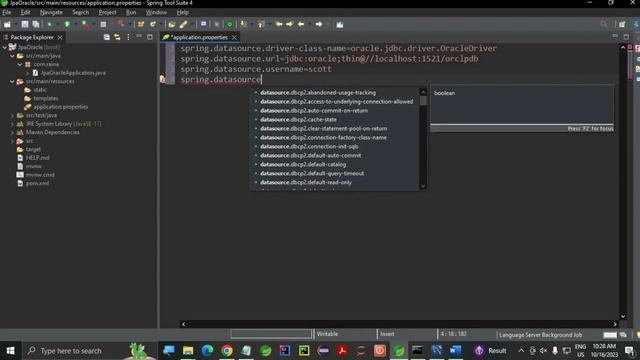Click the autocomplete list scrollbar down arrow

[x=423, y=186]
